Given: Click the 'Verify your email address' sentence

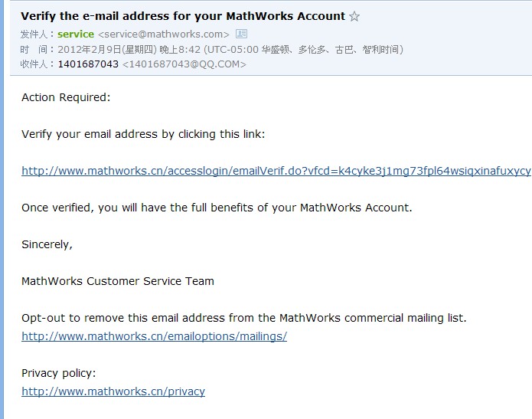Looking at the screenshot, I should pyautogui.click(x=143, y=134).
